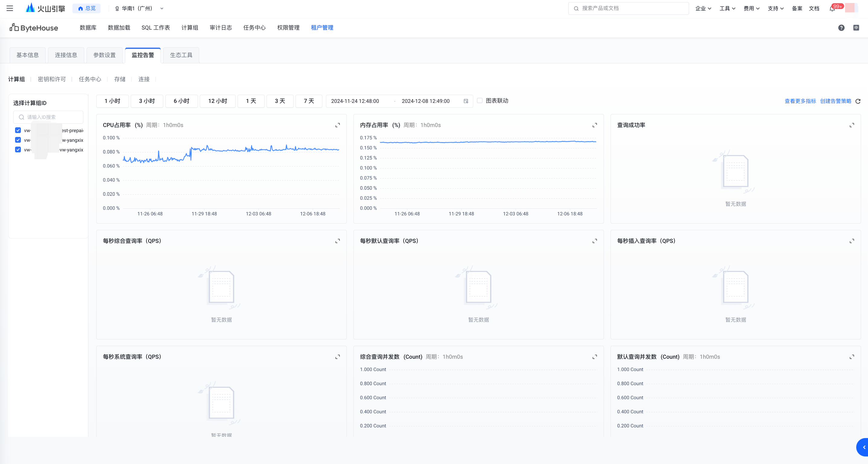This screenshot has height=464, width=868.
Task: Select the 连接 sub-tab
Action: pyautogui.click(x=144, y=79)
